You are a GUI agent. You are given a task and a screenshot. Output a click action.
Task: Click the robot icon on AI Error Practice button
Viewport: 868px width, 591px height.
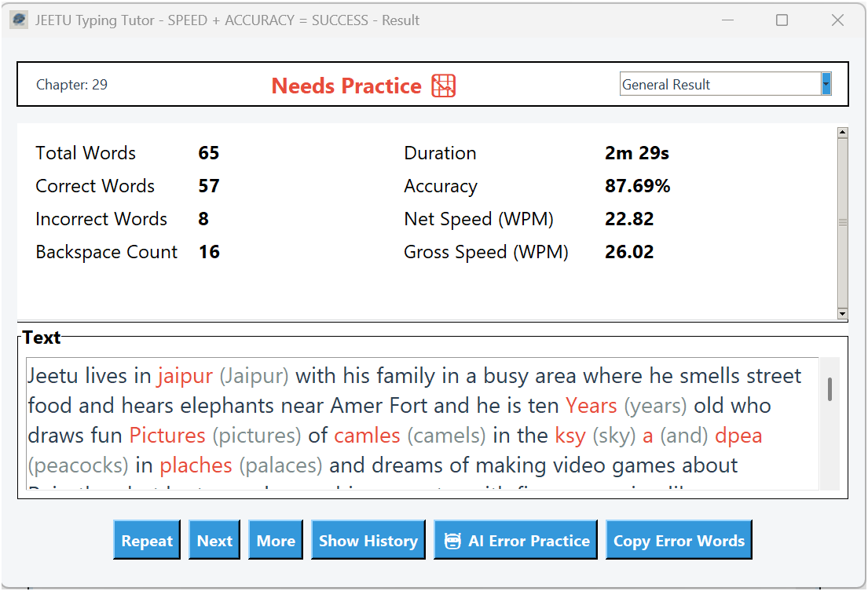click(x=452, y=540)
